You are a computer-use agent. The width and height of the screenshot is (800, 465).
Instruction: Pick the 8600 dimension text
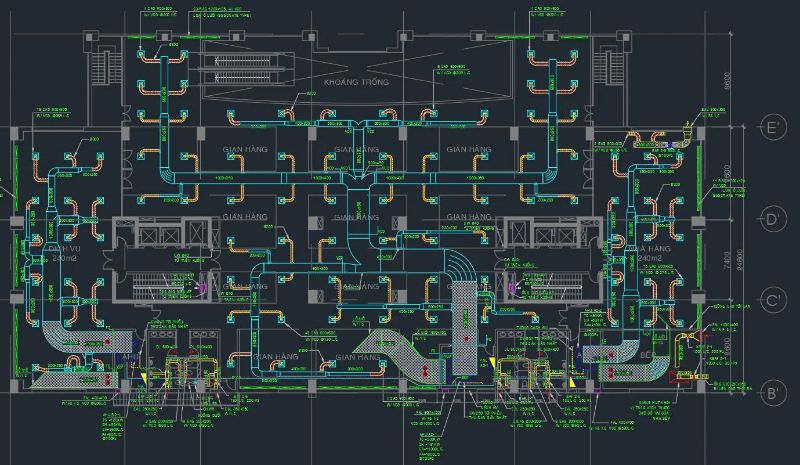(x=728, y=80)
